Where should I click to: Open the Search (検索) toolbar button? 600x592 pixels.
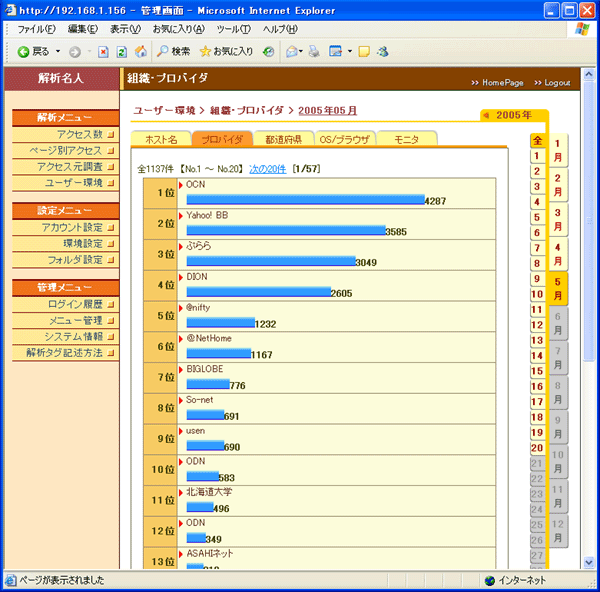[173, 51]
